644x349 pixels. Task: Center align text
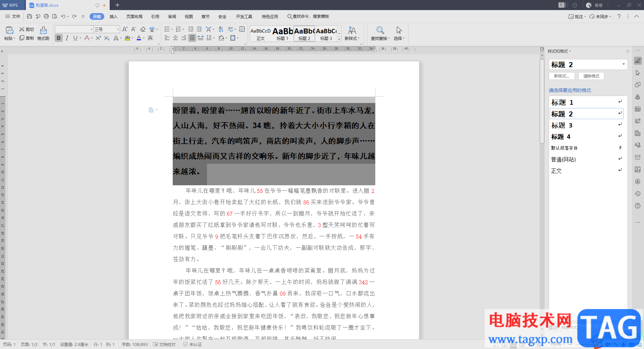tap(175, 38)
